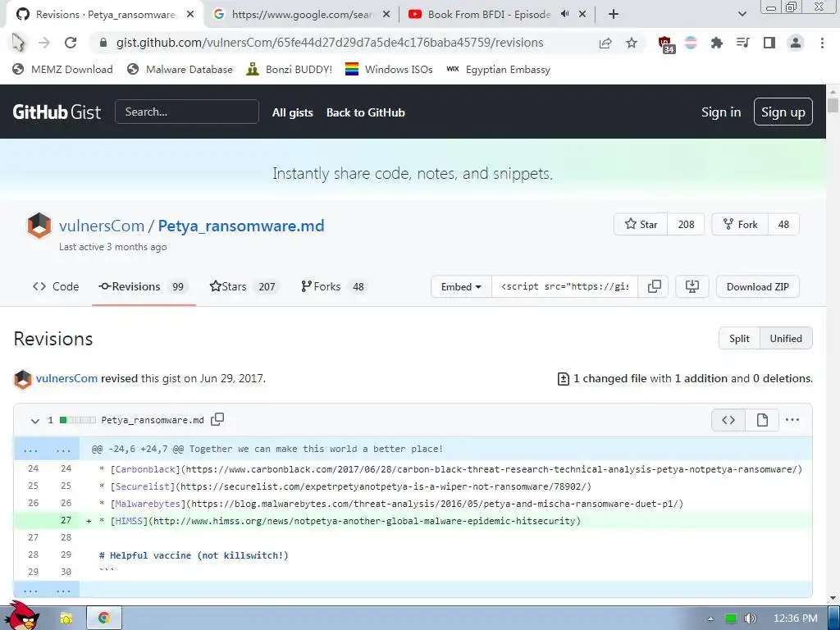840x630 pixels.
Task: Open the Windows ISOs bookmark
Action: 389,69
